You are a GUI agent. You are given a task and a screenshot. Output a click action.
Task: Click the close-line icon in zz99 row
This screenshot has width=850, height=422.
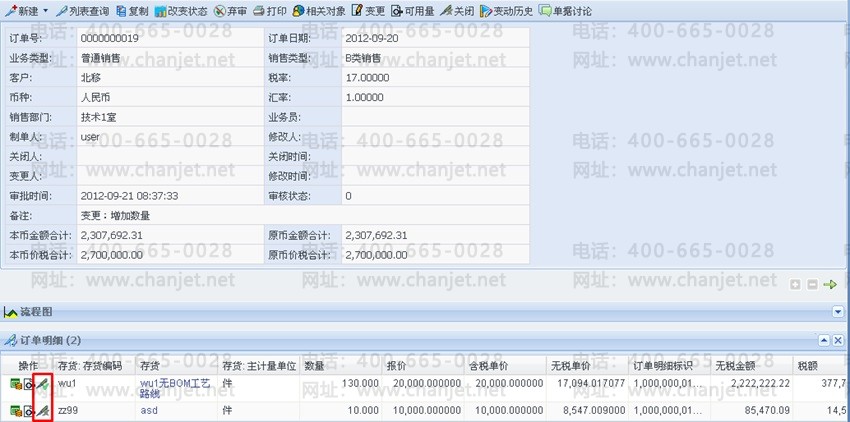pyautogui.click(x=43, y=411)
